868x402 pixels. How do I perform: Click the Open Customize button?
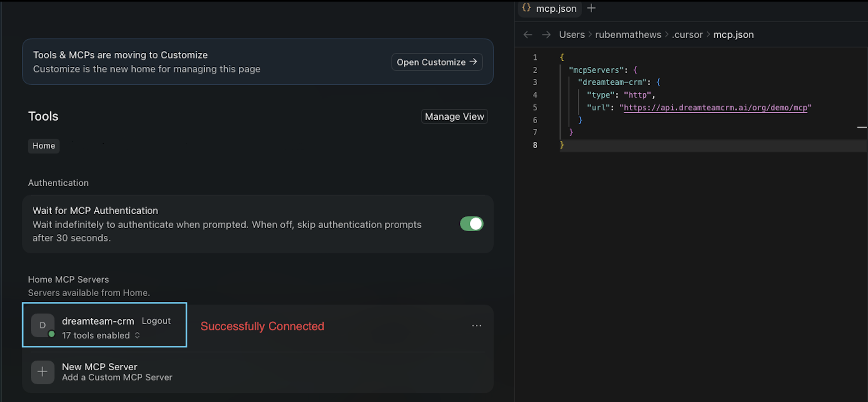[x=437, y=62]
